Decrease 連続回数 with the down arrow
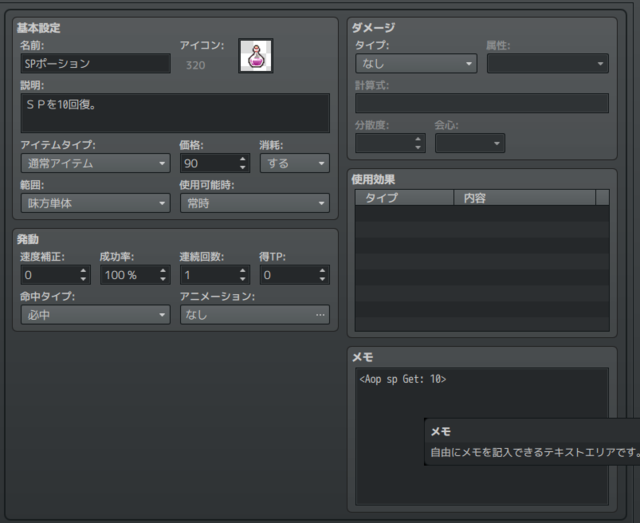 tap(243, 279)
